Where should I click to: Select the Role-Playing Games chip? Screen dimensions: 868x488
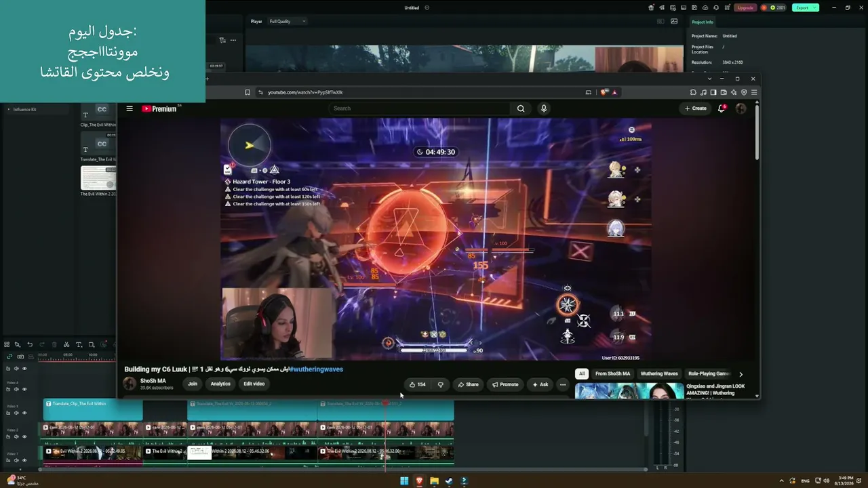pos(708,373)
